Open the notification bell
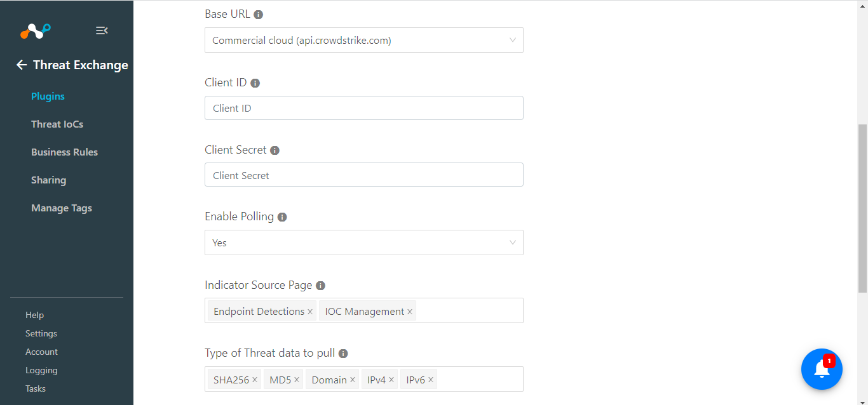 coord(822,369)
